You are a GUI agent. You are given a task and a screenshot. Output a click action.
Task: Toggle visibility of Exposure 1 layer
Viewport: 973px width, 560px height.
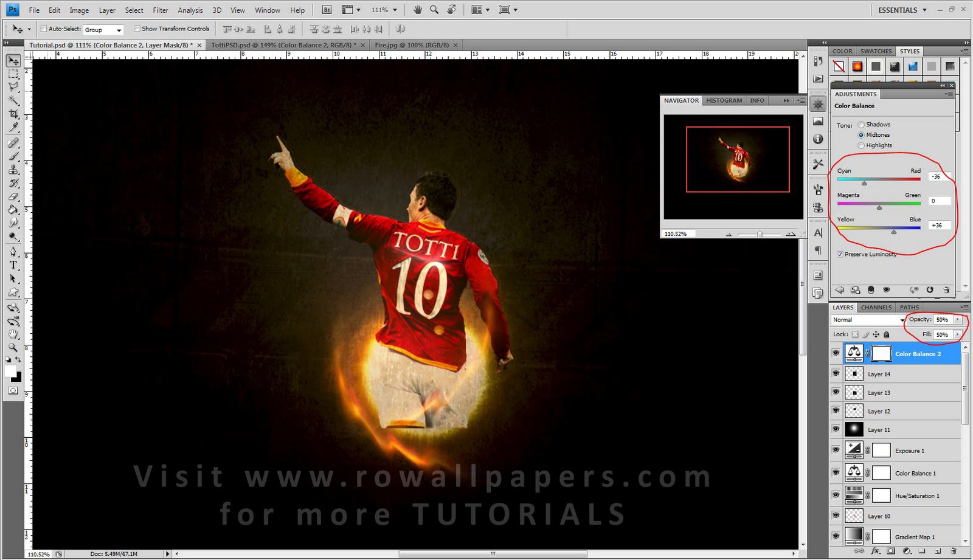[x=836, y=450]
